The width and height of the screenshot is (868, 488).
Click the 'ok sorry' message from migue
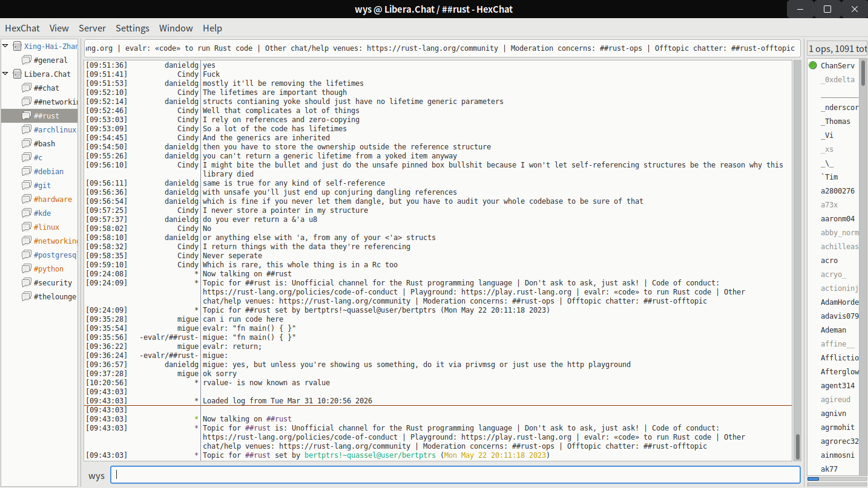point(220,374)
